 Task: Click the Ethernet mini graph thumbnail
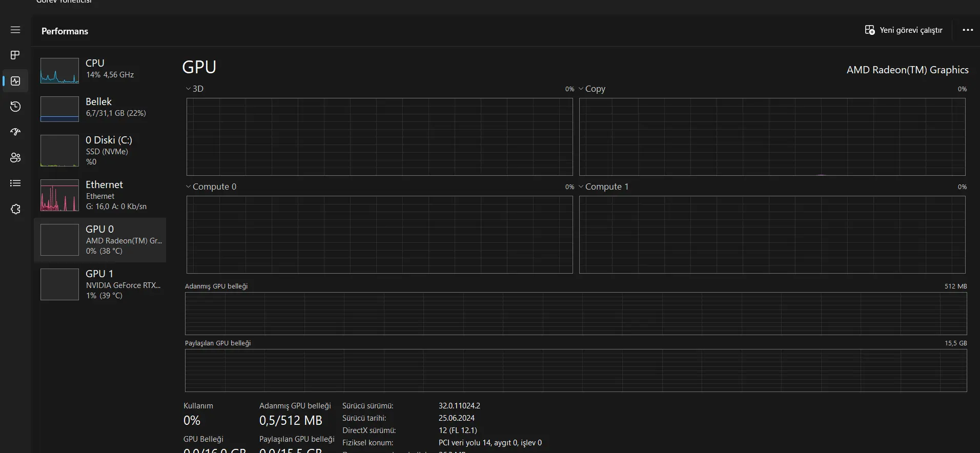click(59, 195)
